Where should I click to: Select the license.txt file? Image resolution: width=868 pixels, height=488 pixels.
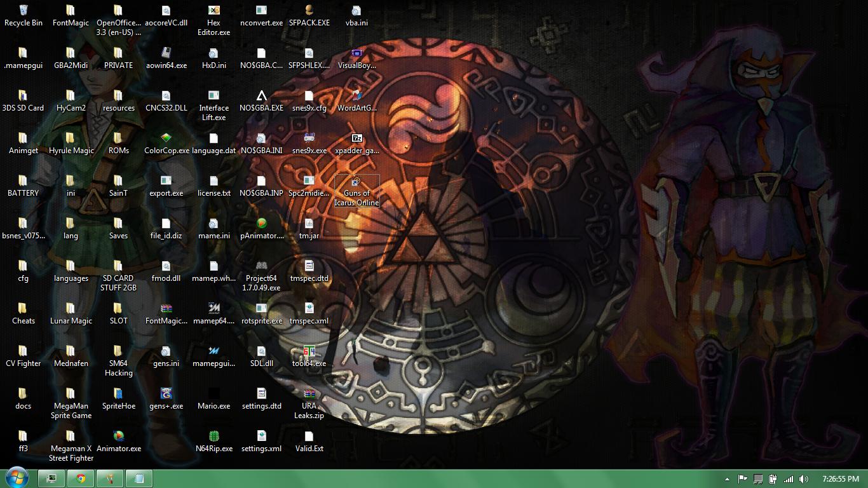(214, 187)
